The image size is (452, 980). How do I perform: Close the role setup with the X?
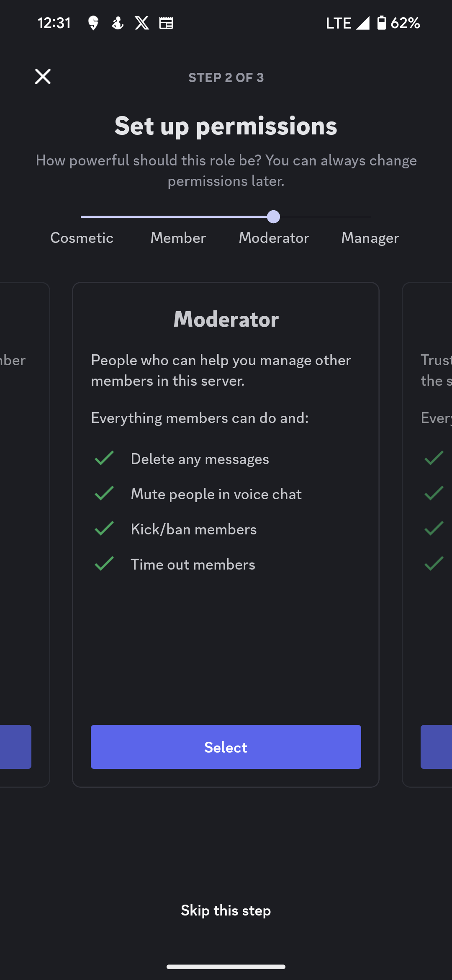click(42, 77)
